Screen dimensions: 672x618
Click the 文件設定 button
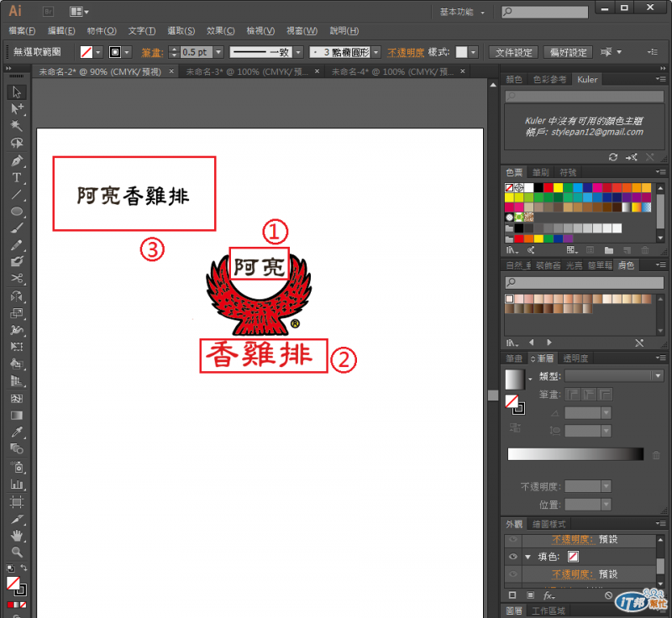coord(513,52)
